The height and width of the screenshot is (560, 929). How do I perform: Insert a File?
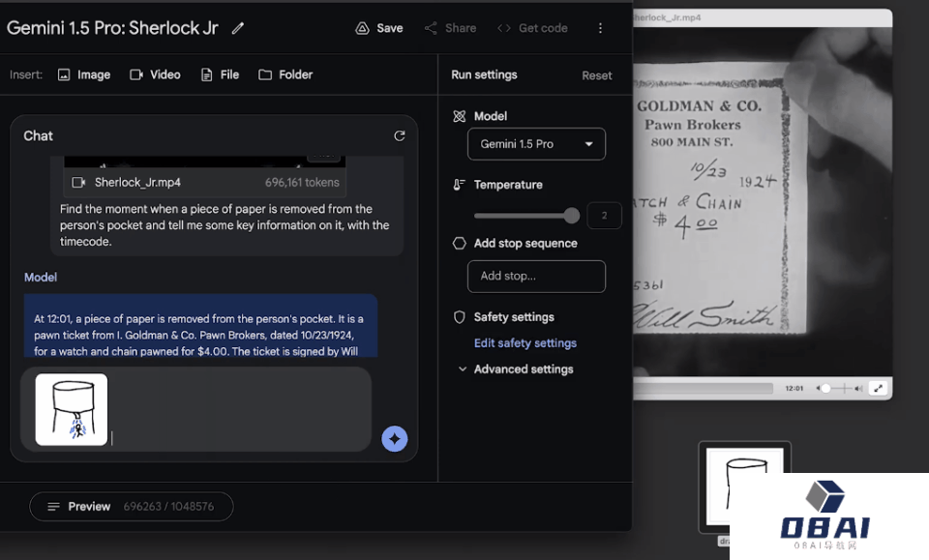[x=220, y=74]
